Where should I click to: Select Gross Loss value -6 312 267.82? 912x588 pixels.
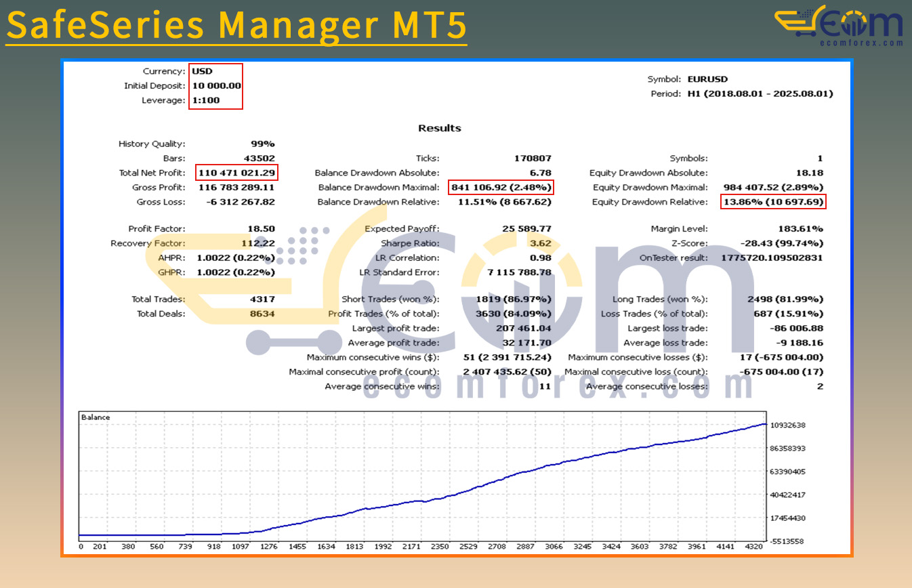tap(240, 202)
